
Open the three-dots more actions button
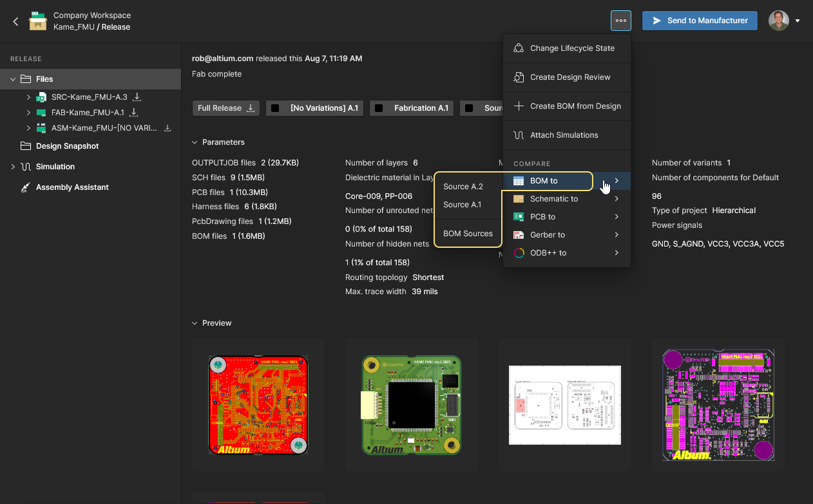click(621, 21)
